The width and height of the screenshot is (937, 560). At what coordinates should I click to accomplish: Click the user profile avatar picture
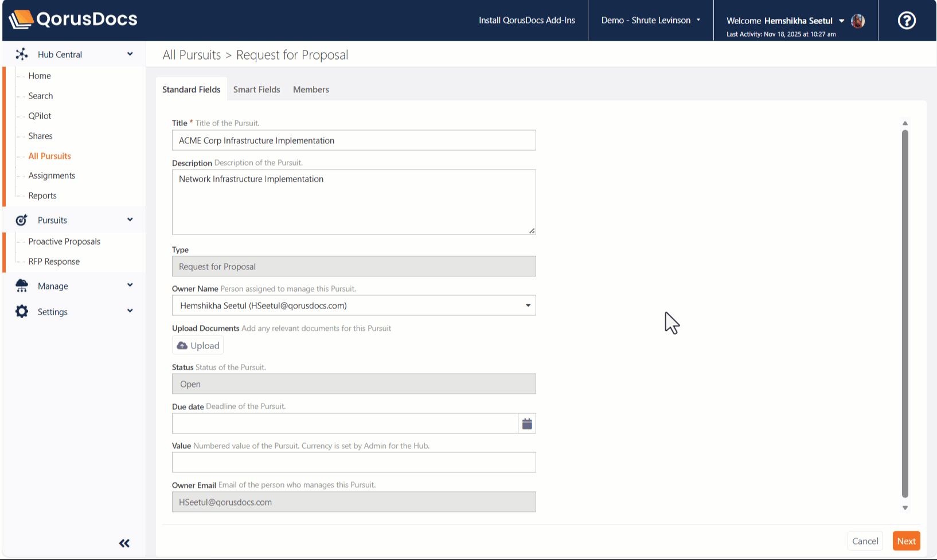[858, 21]
